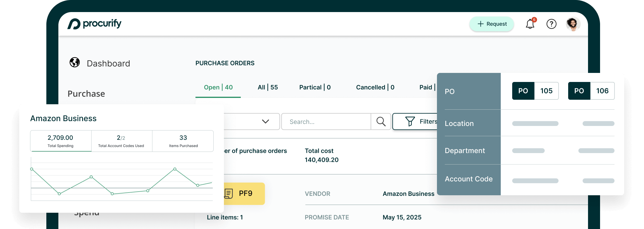Open Dashboard in the sidebar
The height and width of the screenshot is (229, 644).
[x=108, y=63]
